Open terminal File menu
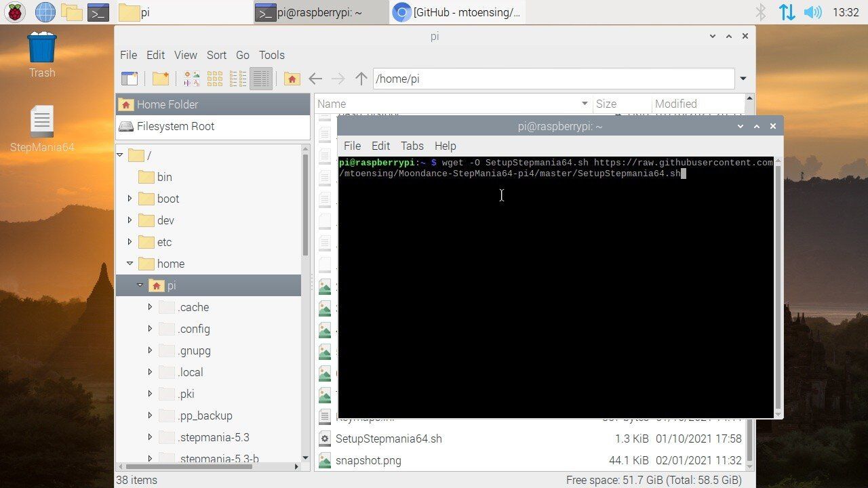868x488 pixels. [x=352, y=146]
